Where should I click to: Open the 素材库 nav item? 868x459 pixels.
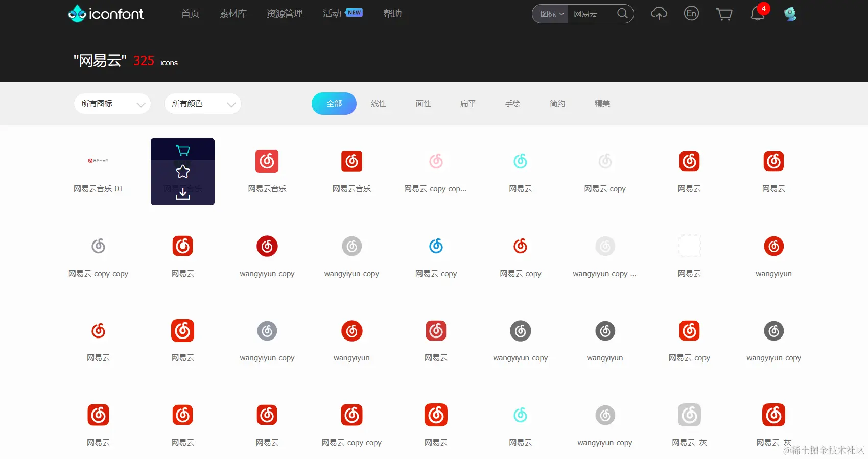pos(233,14)
